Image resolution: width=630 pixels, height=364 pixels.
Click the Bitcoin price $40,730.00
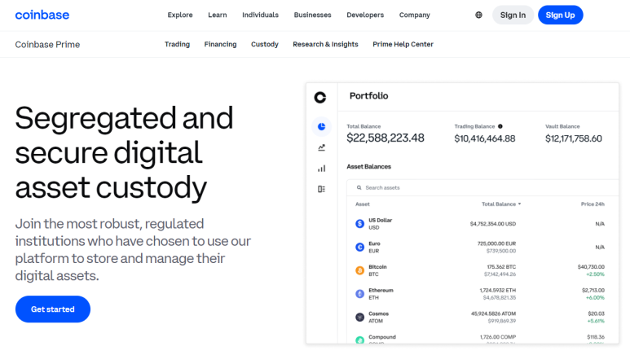click(x=591, y=266)
